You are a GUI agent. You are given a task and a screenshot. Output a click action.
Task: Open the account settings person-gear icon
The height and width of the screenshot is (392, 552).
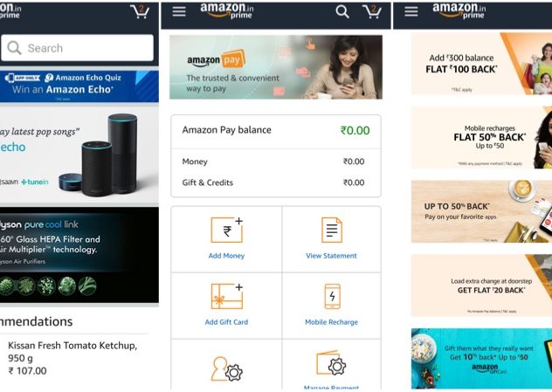(227, 369)
